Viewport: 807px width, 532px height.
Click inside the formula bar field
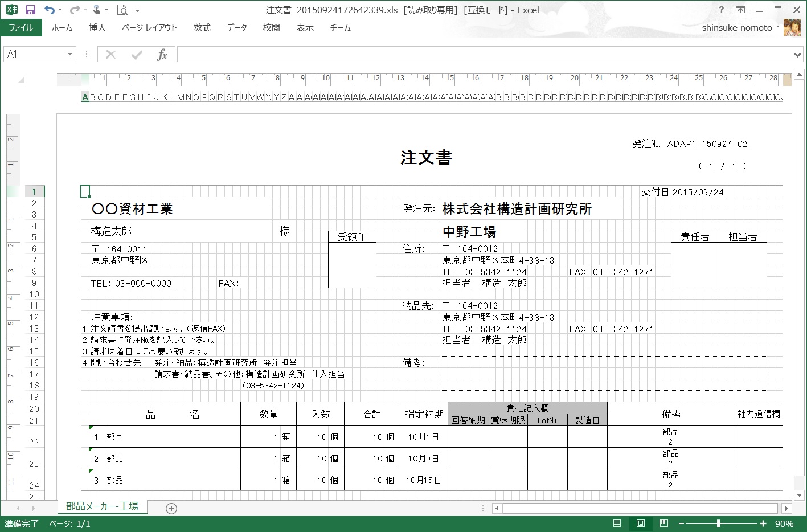coord(484,54)
